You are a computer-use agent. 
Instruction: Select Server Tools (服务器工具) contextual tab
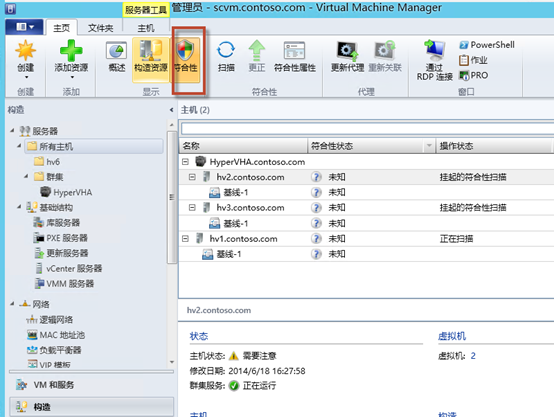click(146, 10)
